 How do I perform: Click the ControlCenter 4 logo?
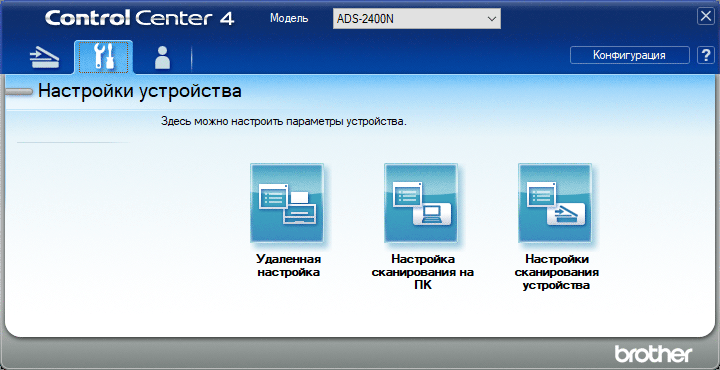(140, 18)
